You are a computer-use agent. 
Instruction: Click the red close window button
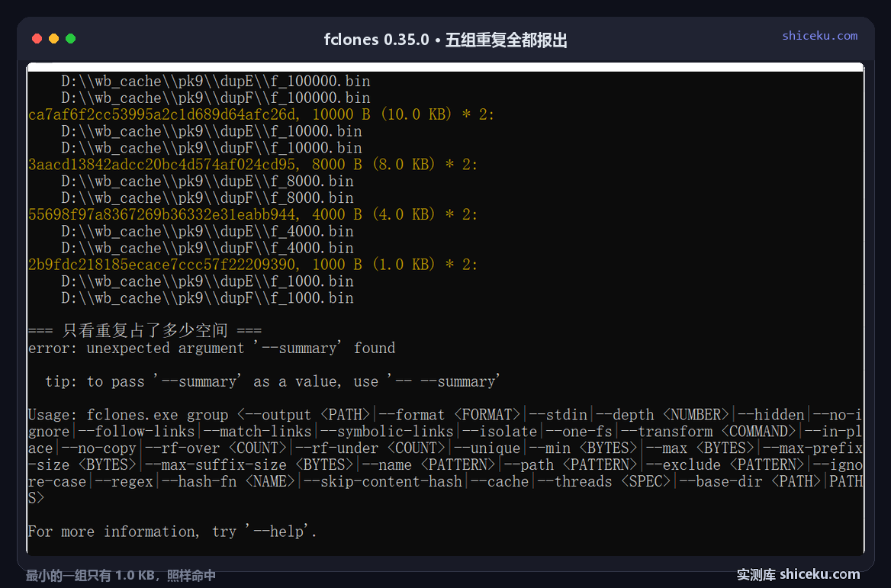click(37, 39)
